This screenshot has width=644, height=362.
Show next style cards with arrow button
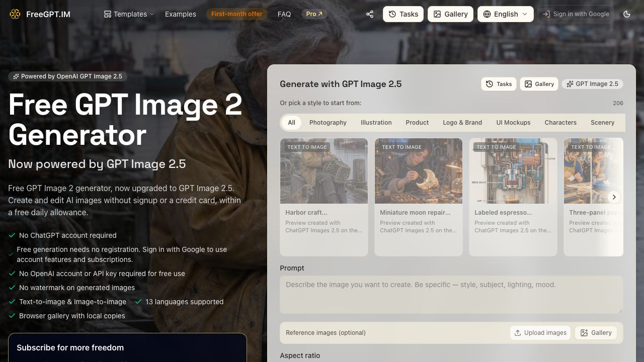(614, 197)
